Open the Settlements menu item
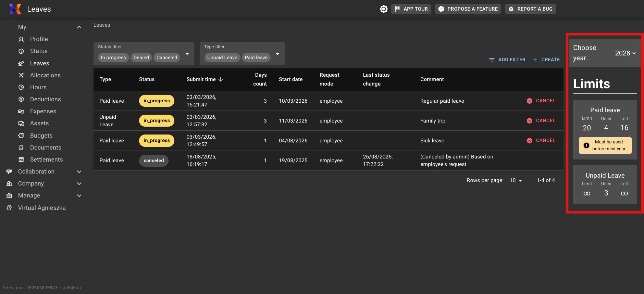Viewport: 644px width, 294px height. pyautogui.click(x=46, y=159)
